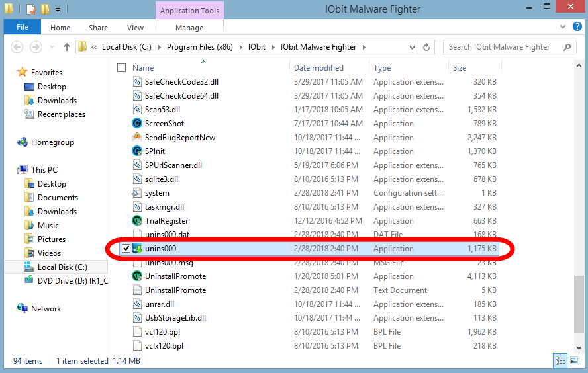Screen dimensions: 588x373
Task: Click the ScreenShot application icon
Action: [x=137, y=123]
